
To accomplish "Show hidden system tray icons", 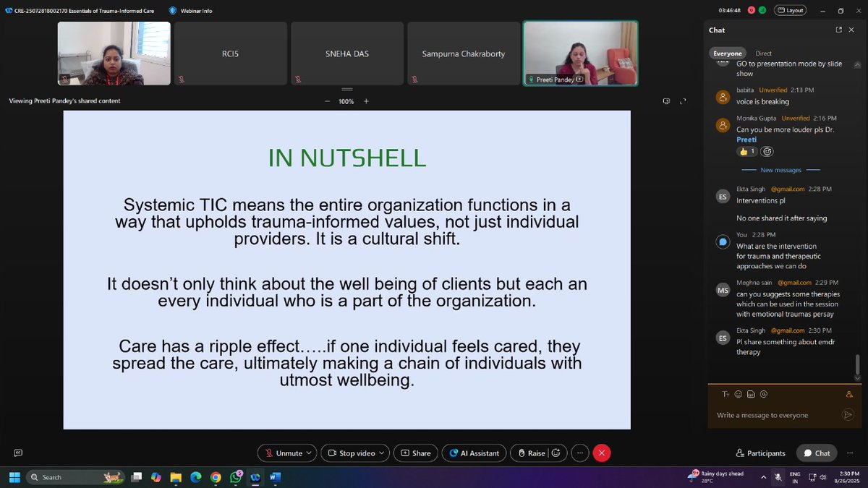I will pyautogui.click(x=764, y=477).
